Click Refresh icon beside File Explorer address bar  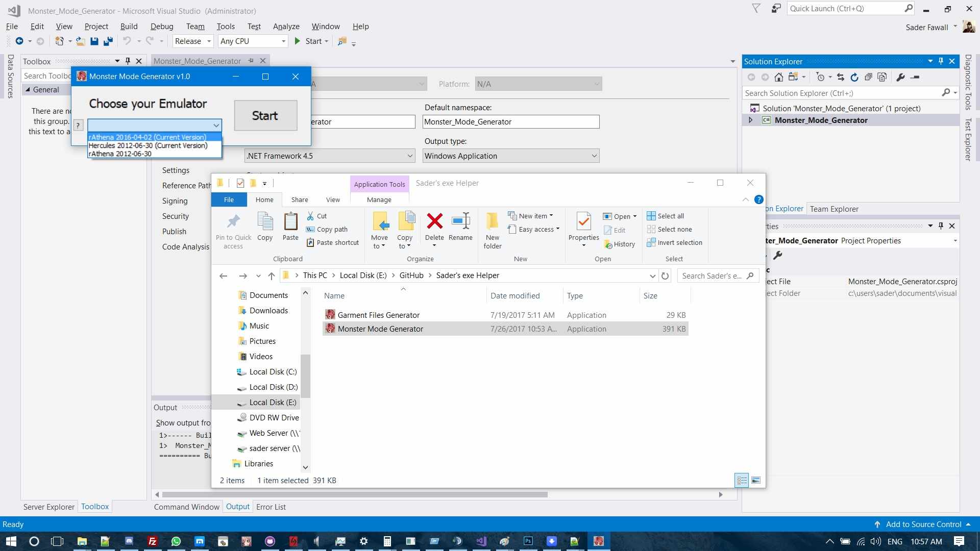point(665,276)
